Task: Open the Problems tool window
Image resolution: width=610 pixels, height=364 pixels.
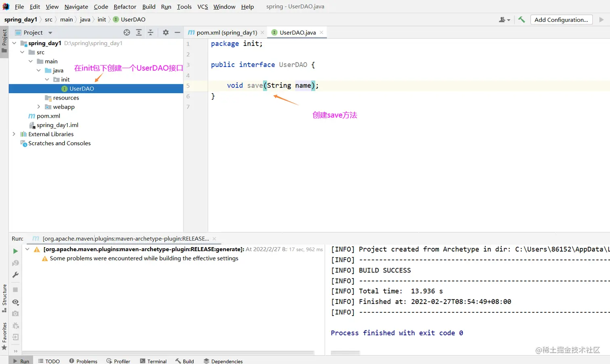Action: click(x=83, y=361)
